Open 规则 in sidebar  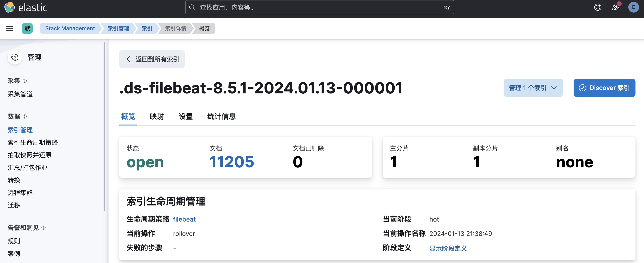pyautogui.click(x=14, y=241)
